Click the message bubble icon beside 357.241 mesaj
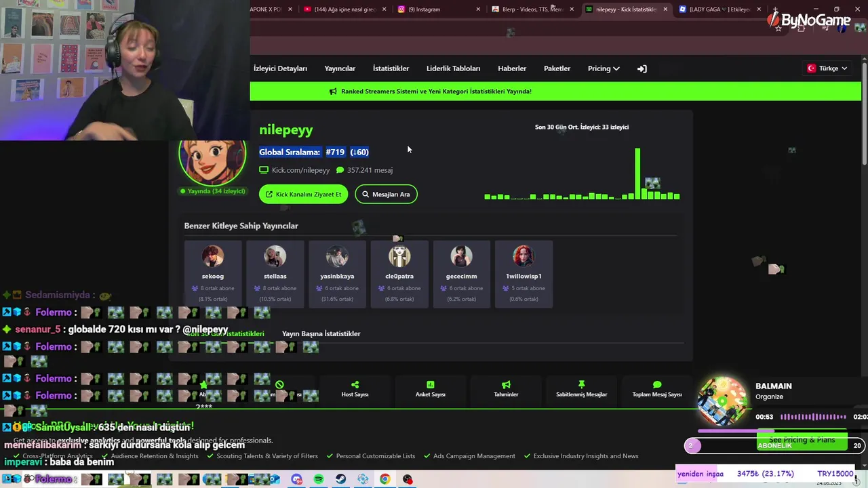Screen dimensions: 868x488 pyautogui.click(x=340, y=170)
